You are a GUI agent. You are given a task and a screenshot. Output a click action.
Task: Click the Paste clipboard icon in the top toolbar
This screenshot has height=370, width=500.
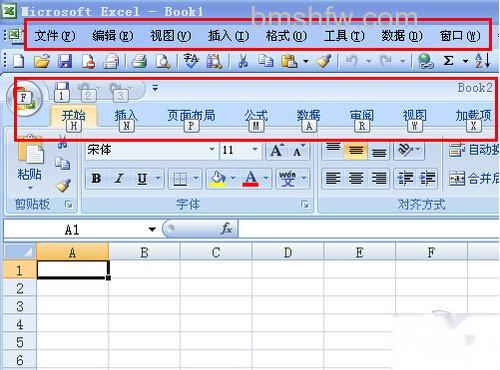click(289, 61)
